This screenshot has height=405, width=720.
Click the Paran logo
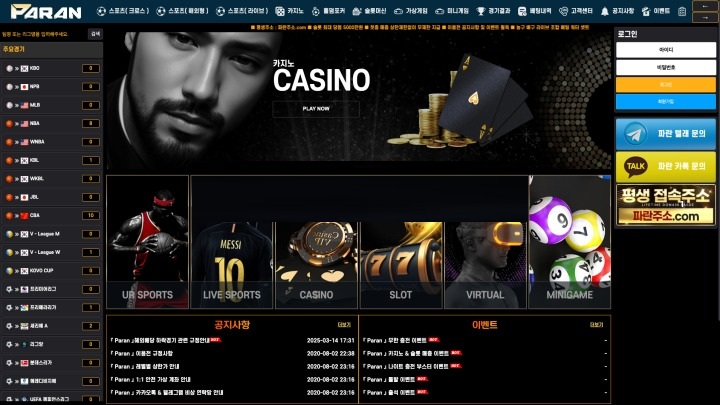(46, 12)
